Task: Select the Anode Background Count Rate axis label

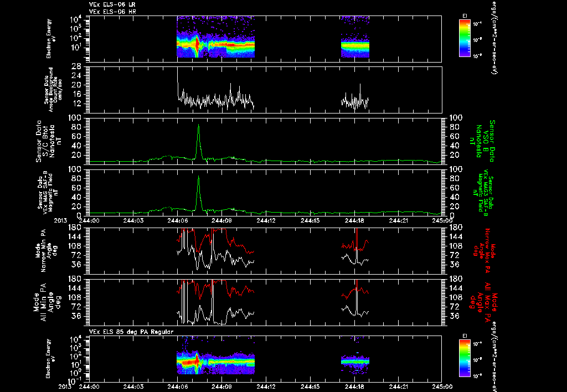Action: click(53, 90)
